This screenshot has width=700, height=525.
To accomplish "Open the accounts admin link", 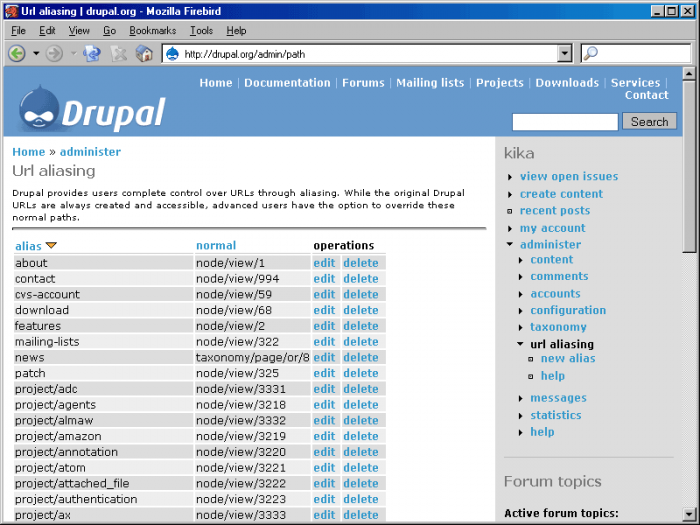I will pyautogui.click(x=555, y=294).
